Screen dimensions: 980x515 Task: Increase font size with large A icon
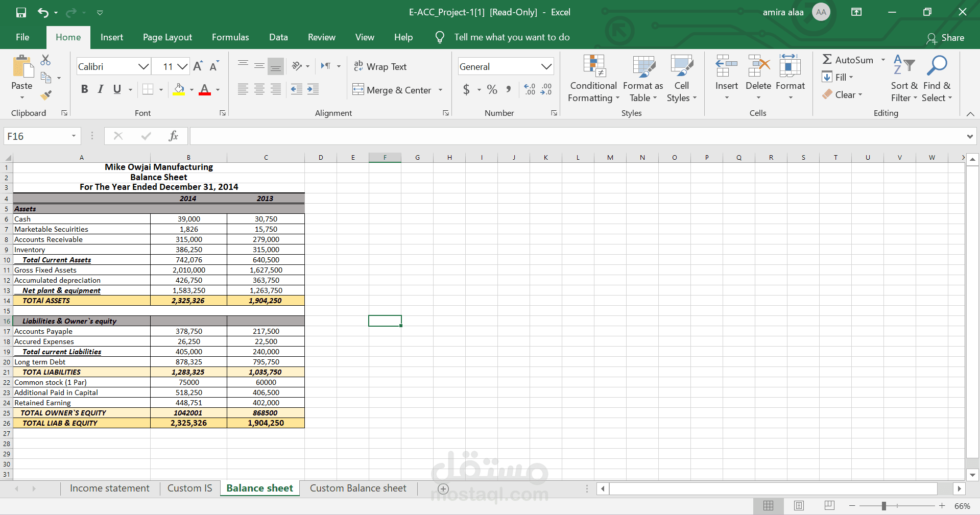198,66
